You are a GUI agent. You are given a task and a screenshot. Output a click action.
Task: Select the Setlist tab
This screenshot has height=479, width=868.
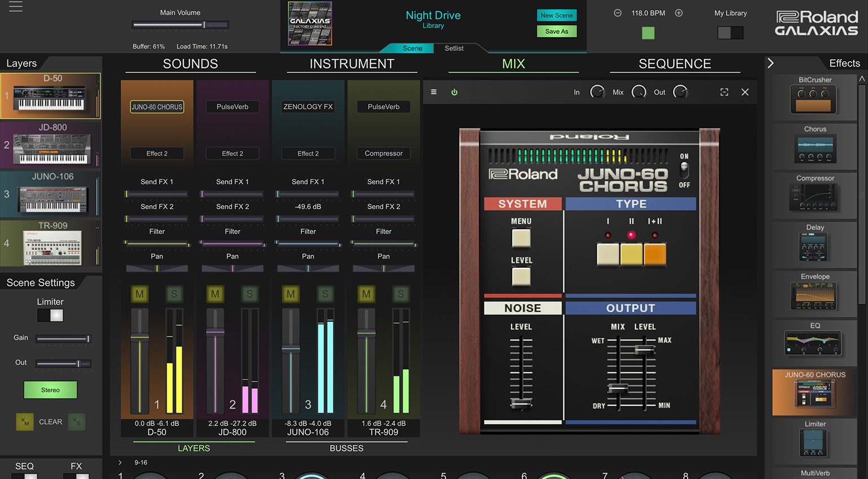[x=454, y=48]
